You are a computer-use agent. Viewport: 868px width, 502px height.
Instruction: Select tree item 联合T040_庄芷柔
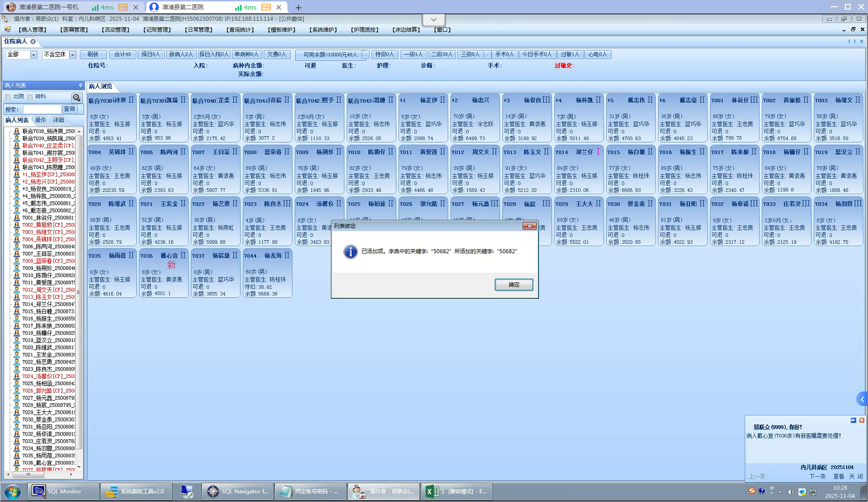coord(48,146)
